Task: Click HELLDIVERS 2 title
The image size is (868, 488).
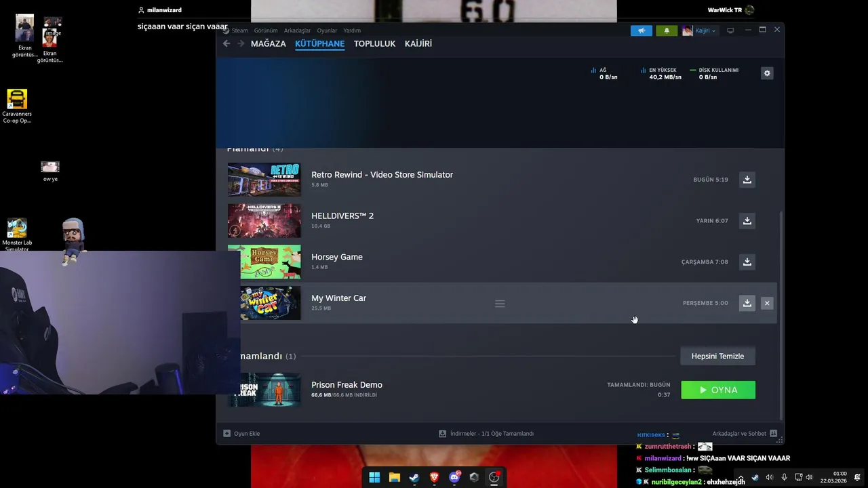Action: (x=342, y=216)
